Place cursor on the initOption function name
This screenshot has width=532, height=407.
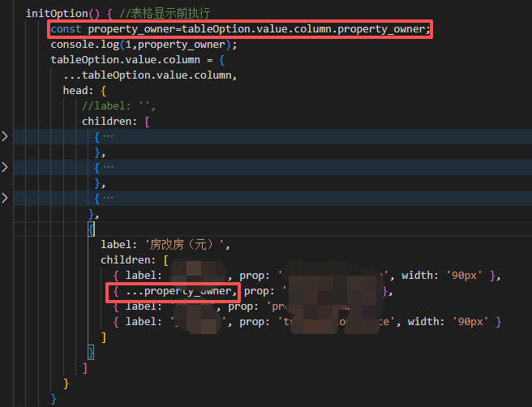(57, 13)
